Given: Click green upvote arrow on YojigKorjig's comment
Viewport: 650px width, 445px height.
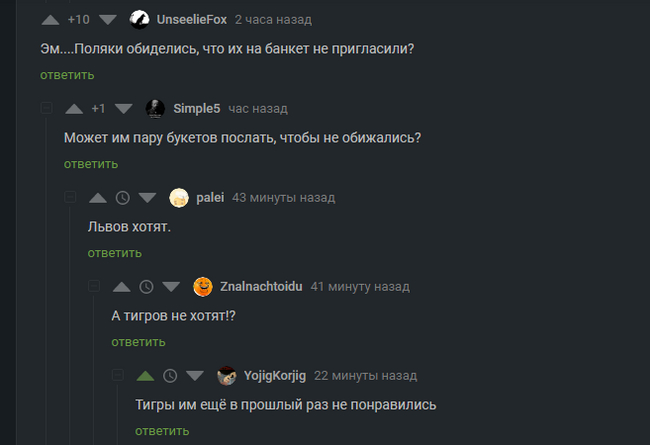Looking at the screenshot, I should click(x=145, y=376).
